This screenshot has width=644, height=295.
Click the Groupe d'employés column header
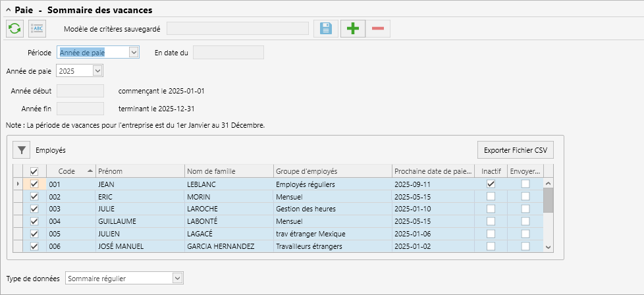click(x=333, y=171)
